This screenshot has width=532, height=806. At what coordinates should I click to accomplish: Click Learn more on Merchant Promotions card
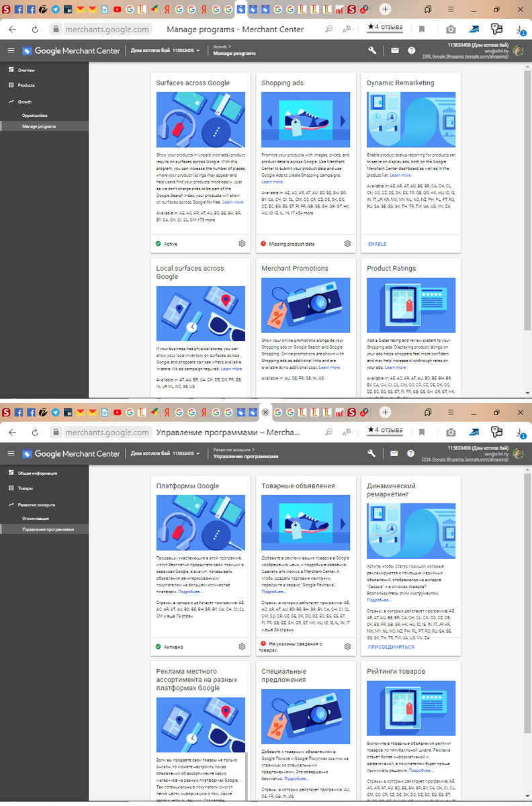pyautogui.click(x=329, y=367)
